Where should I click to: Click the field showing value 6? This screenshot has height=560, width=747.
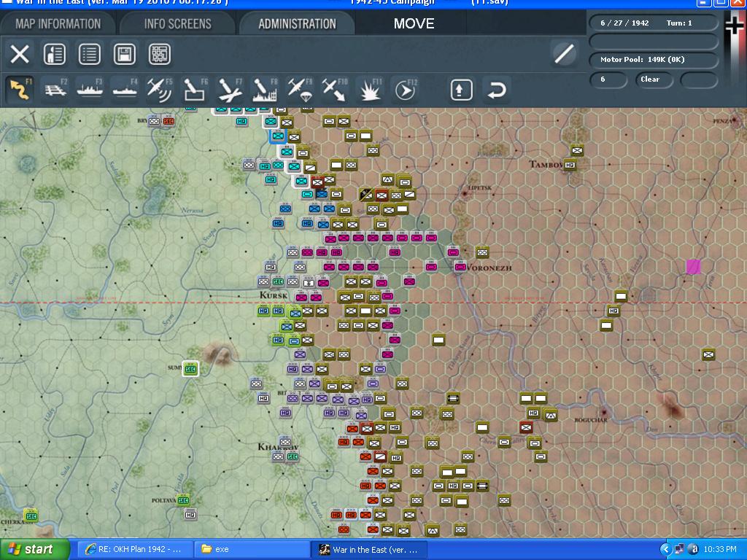[x=608, y=79]
